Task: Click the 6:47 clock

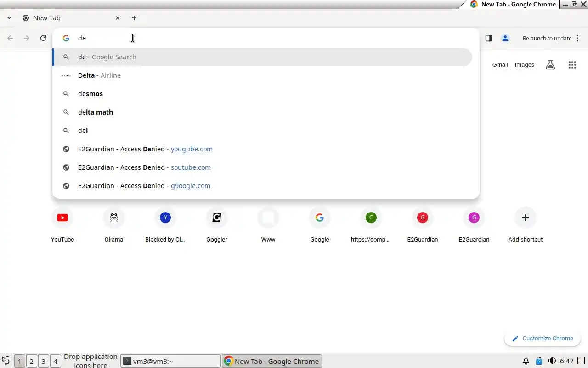Action: [567, 361]
